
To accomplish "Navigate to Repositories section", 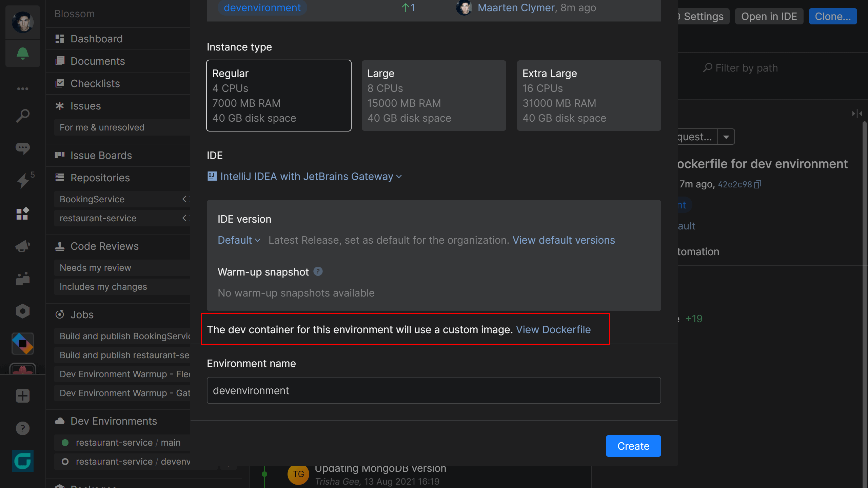I will [100, 177].
